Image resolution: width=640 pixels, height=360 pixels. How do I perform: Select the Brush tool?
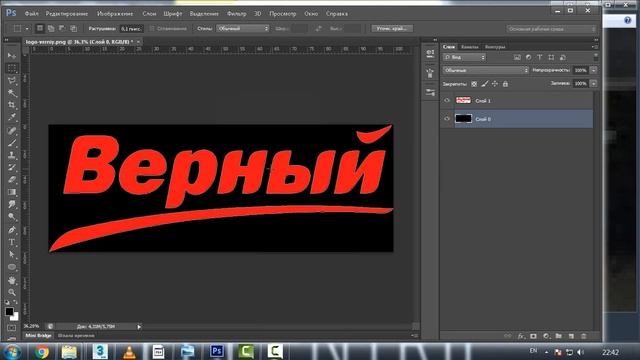click(x=12, y=143)
